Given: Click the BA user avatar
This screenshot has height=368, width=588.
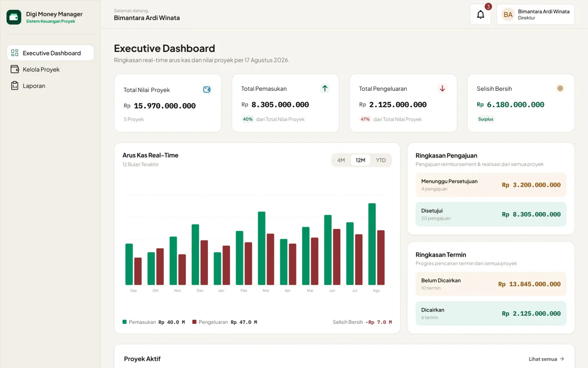Looking at the screenshot, I should coord(508,15).
